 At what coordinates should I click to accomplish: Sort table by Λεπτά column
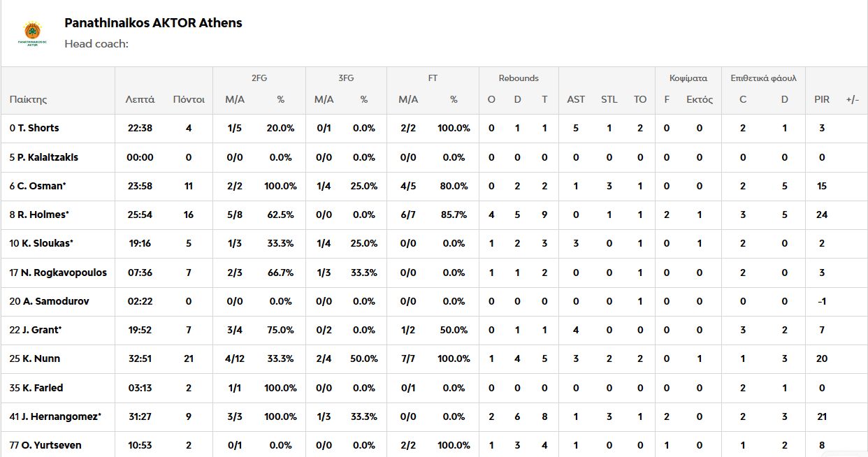[x=140, y=99]
